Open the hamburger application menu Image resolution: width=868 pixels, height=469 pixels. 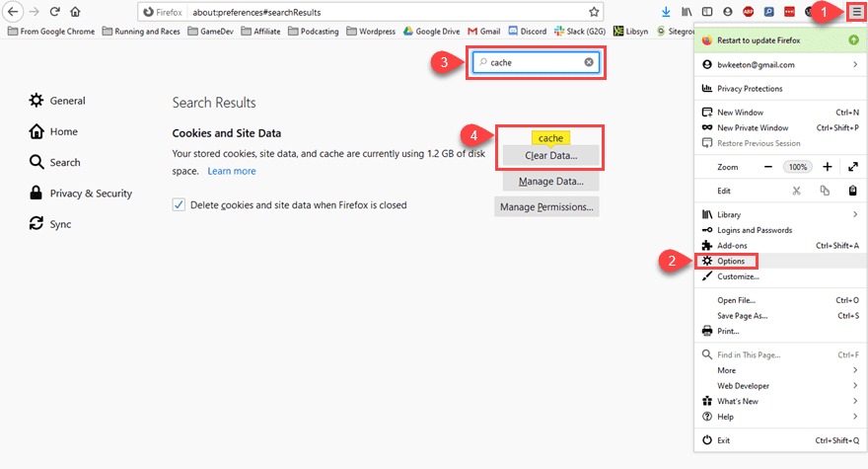(x=856, y=12)
